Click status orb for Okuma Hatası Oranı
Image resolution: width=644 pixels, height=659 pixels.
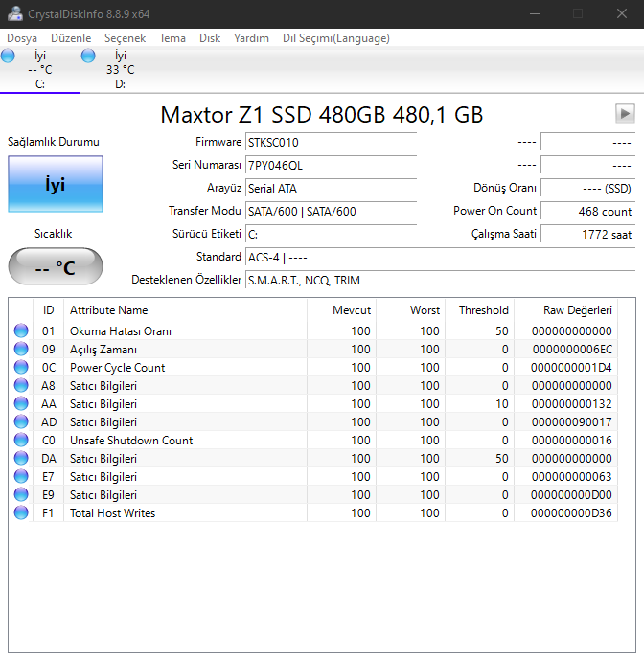coord(21,331)
